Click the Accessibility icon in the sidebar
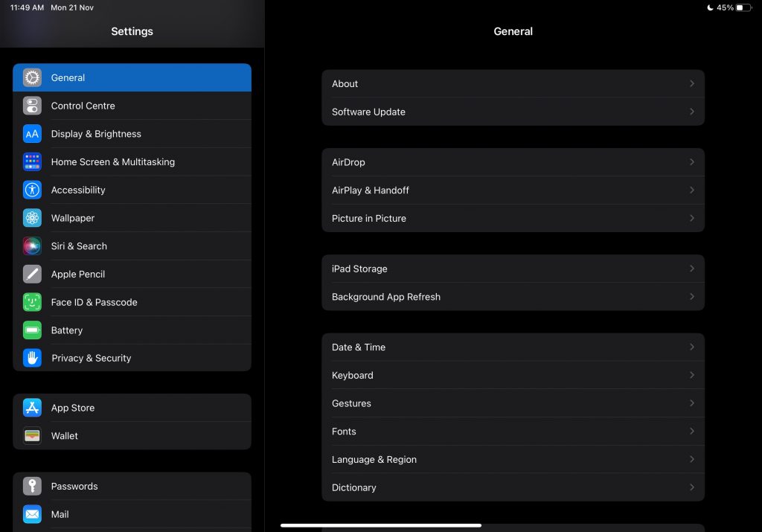Viewport: 762px width, 532px height. pos(32,190)
